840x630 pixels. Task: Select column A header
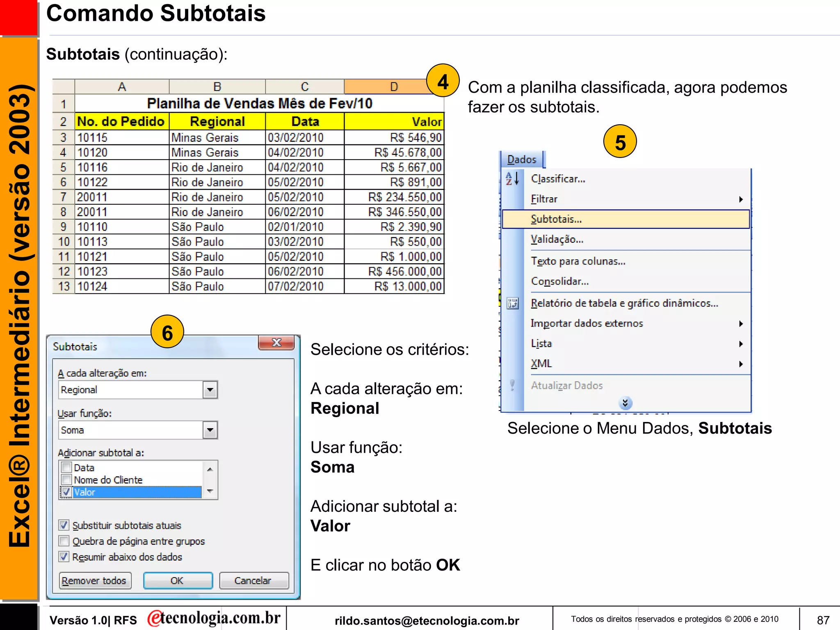pos(122,87)
